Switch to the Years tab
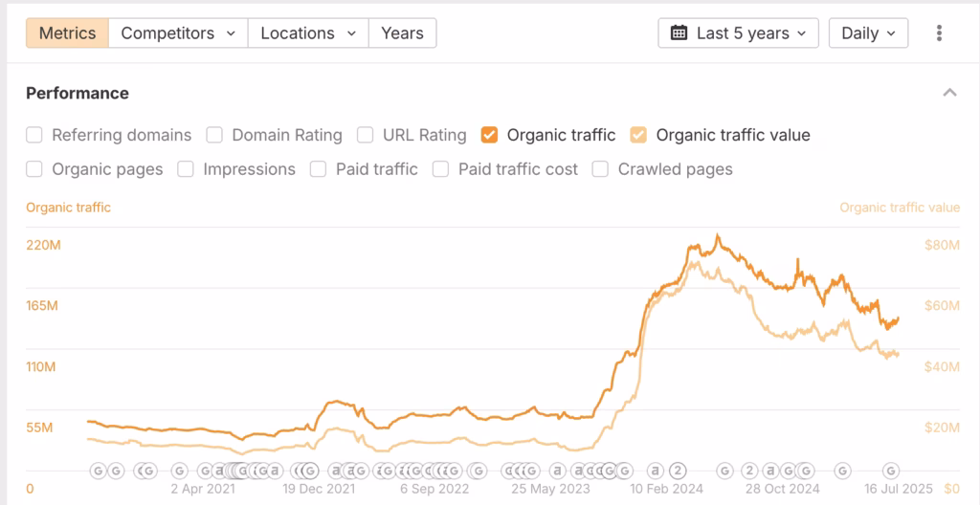The image size is (980, 505). point(403,33)
